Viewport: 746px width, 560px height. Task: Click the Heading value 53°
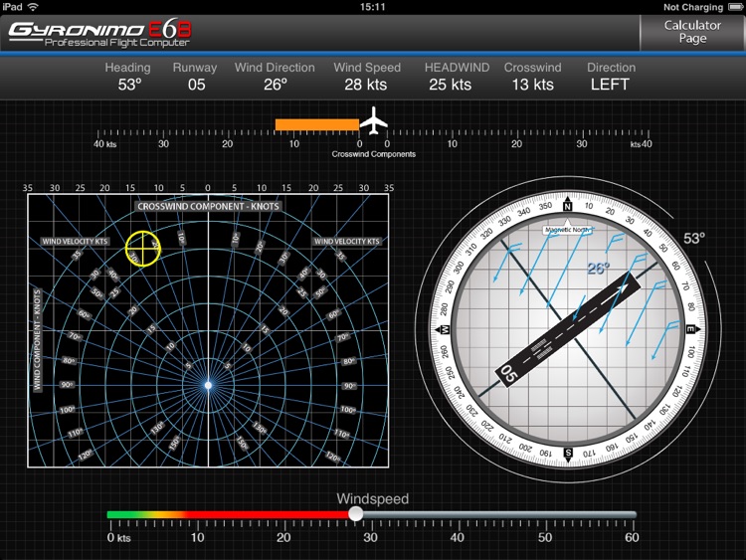pos(130,85)
